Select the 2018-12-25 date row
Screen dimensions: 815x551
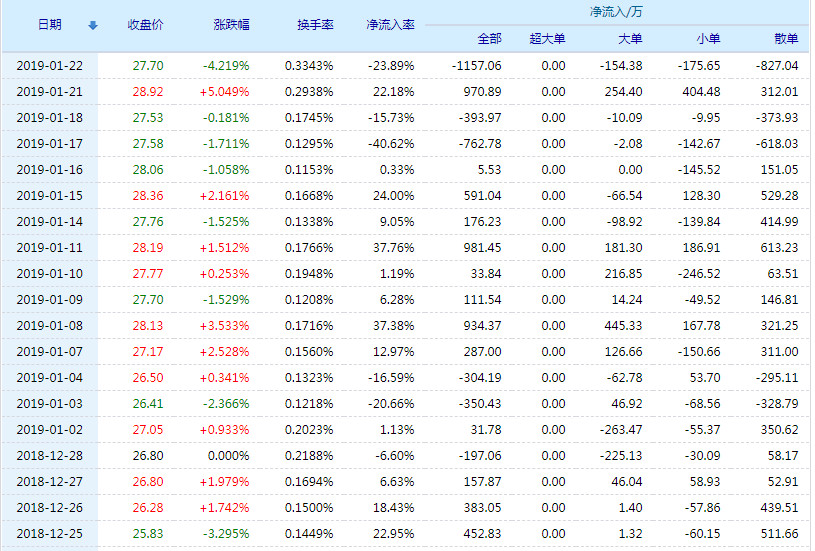pyautogui.click(x=49, y=534)
